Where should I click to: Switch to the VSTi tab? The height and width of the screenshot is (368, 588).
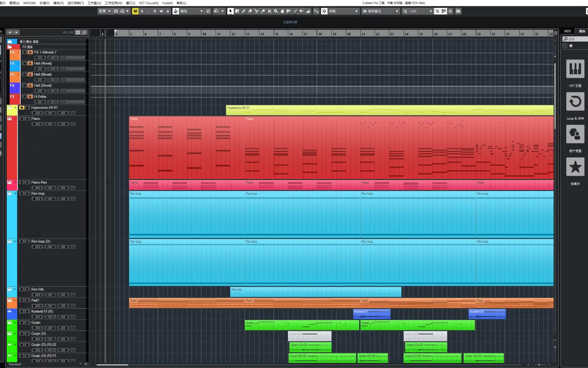point(568,31)
